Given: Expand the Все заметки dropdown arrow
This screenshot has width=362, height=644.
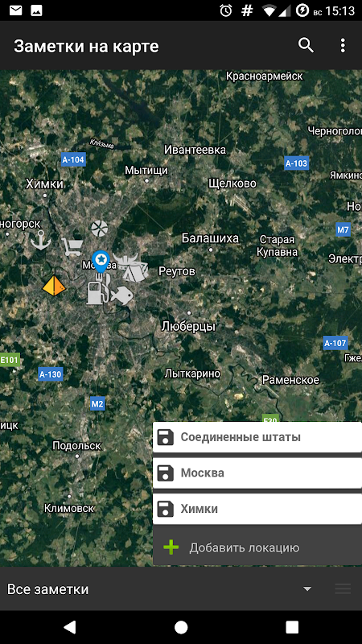Looking at the screenshot, I should pos(307,589).
